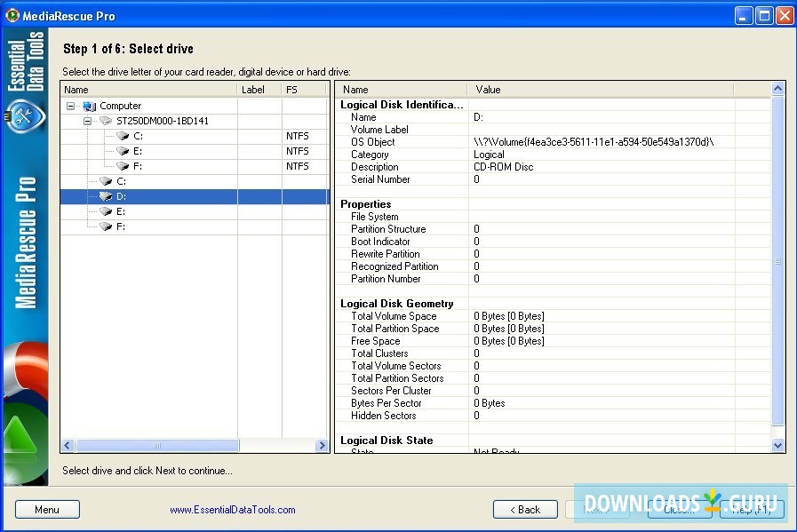Select the NTFS C: partition under ST250DM000
The image size is (797, 532).
tap(138, 136)
